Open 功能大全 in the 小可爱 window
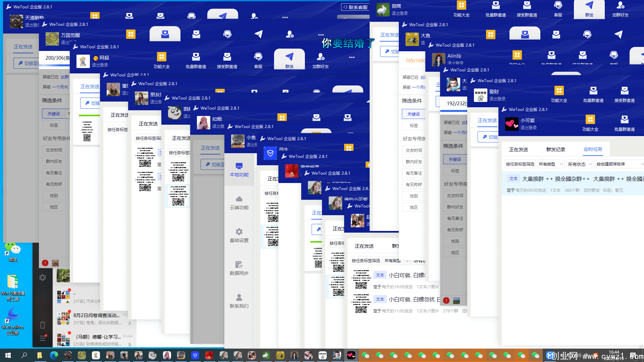The image size is (644, 362). click(x=590, y=123)
